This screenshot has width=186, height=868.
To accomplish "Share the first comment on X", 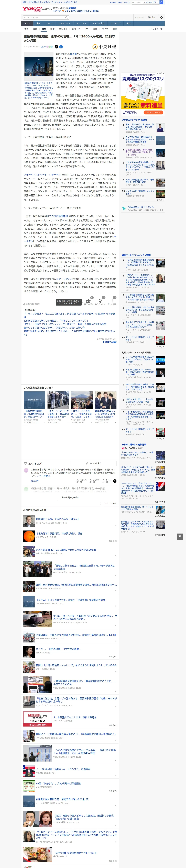I will pyautogui.click(x=115, y=481).
